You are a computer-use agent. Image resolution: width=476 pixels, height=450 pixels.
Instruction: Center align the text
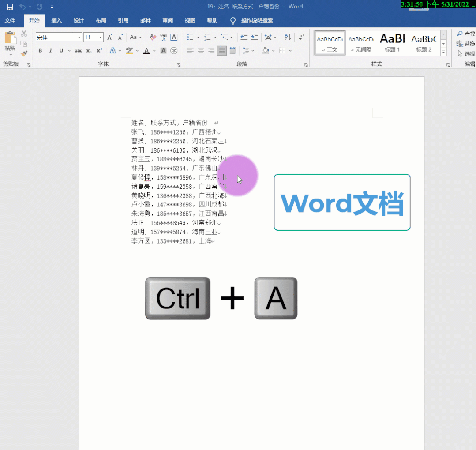pos(201,50)
